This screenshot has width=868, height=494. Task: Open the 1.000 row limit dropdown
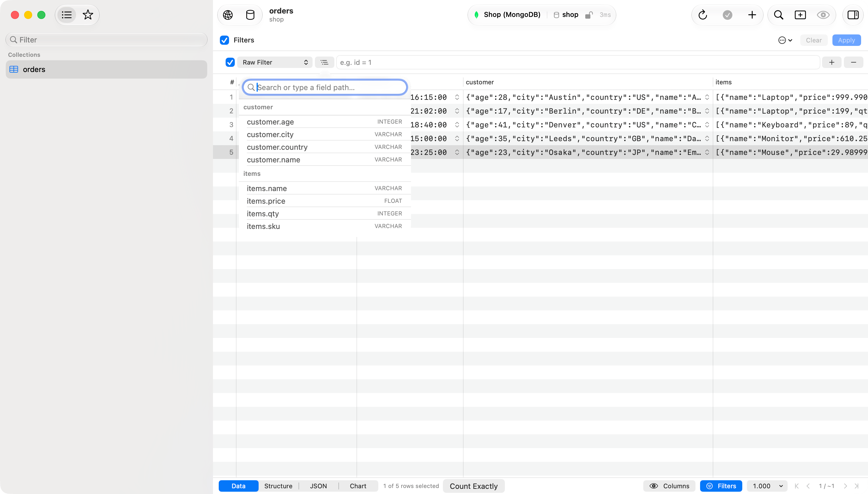(x=767, y=486)
